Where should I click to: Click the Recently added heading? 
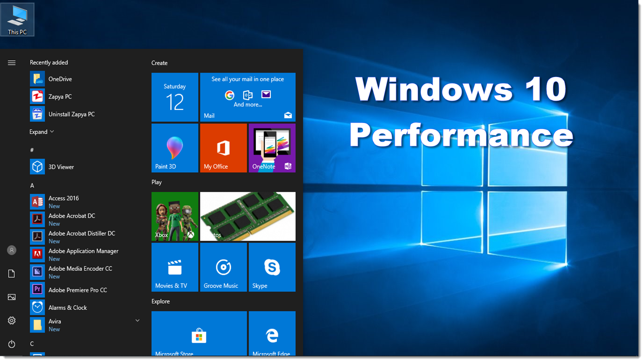point(49,63)
